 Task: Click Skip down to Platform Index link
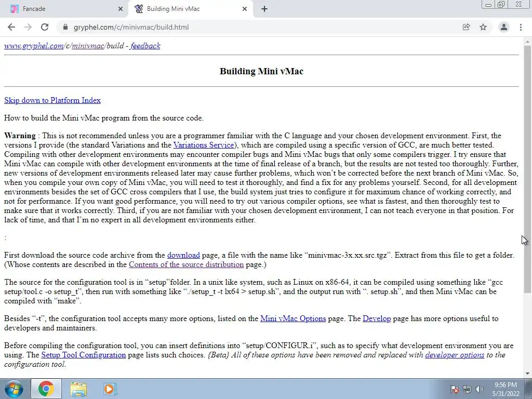pyautogui.click(x=52, y=100)
